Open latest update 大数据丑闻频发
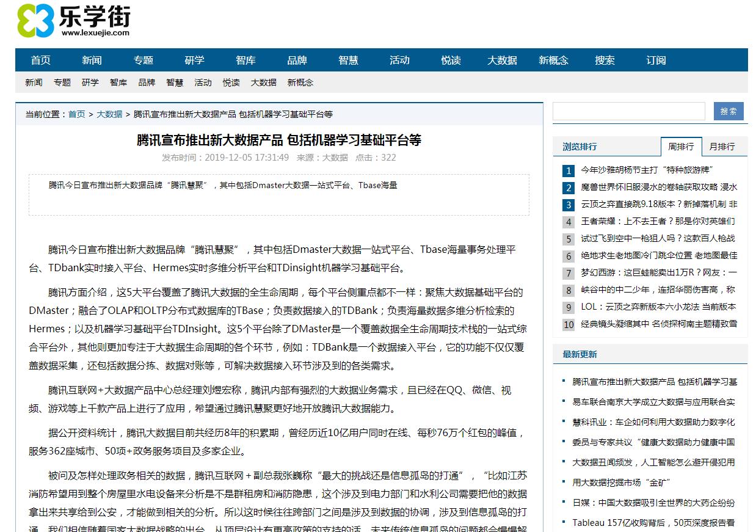 653,462
